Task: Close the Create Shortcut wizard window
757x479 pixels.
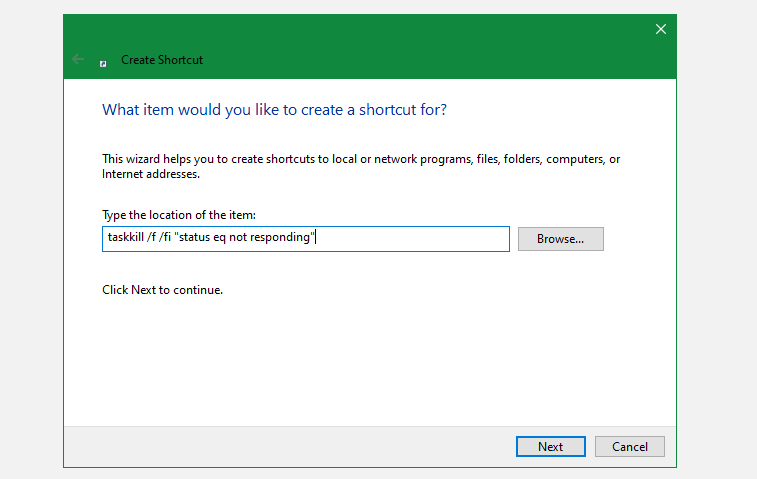Action: click(660, 30)
